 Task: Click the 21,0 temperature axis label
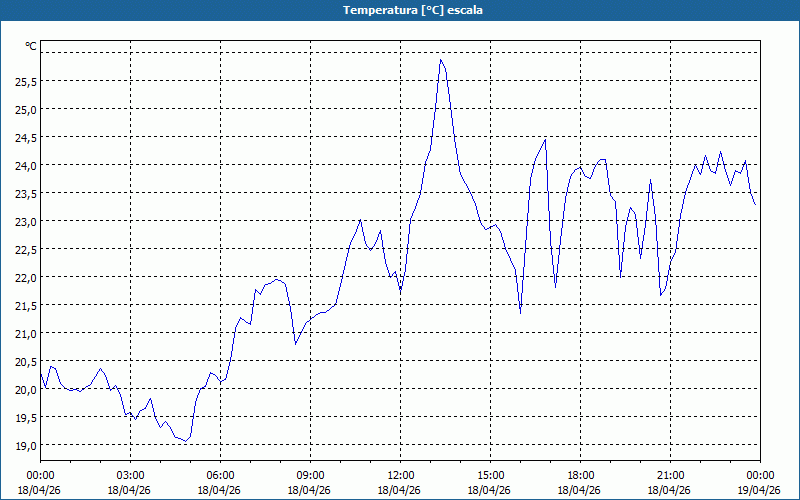pos(26,333)
